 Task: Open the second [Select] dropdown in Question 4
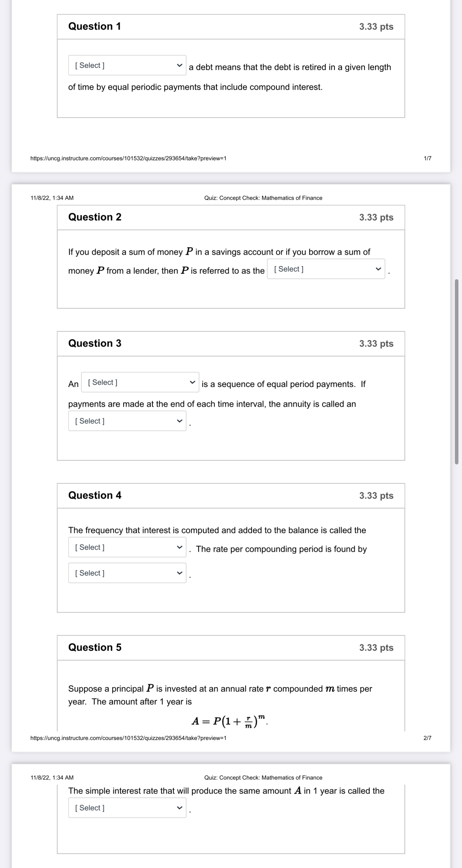click(127, 573)
